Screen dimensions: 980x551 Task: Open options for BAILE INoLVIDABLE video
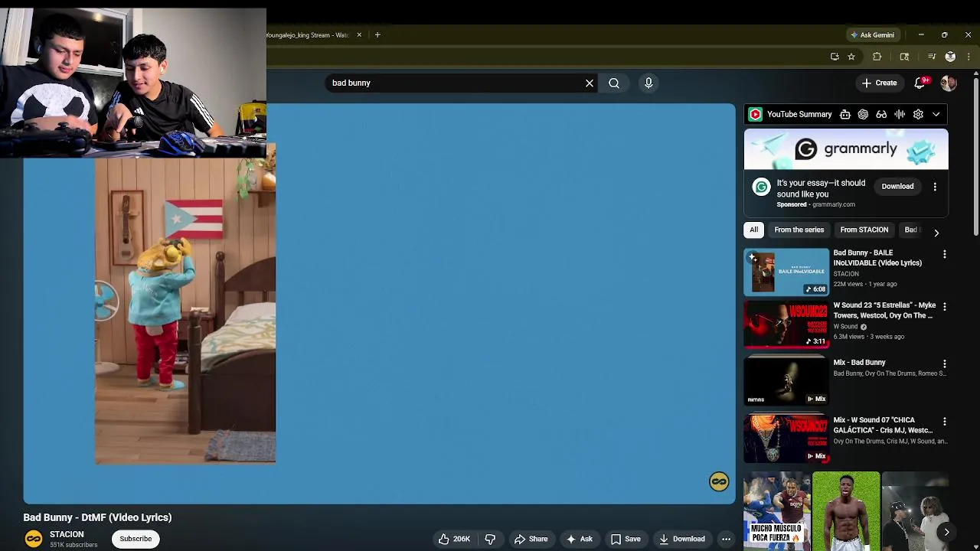point(944,254)
